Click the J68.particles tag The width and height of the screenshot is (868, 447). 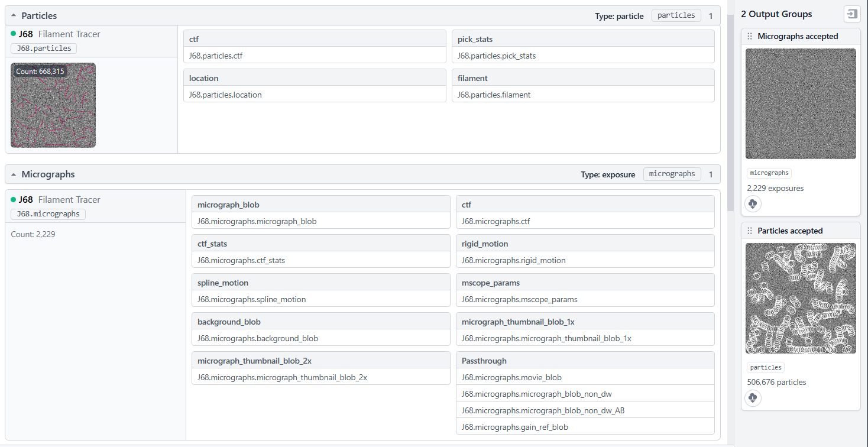(x=44, y=48)
